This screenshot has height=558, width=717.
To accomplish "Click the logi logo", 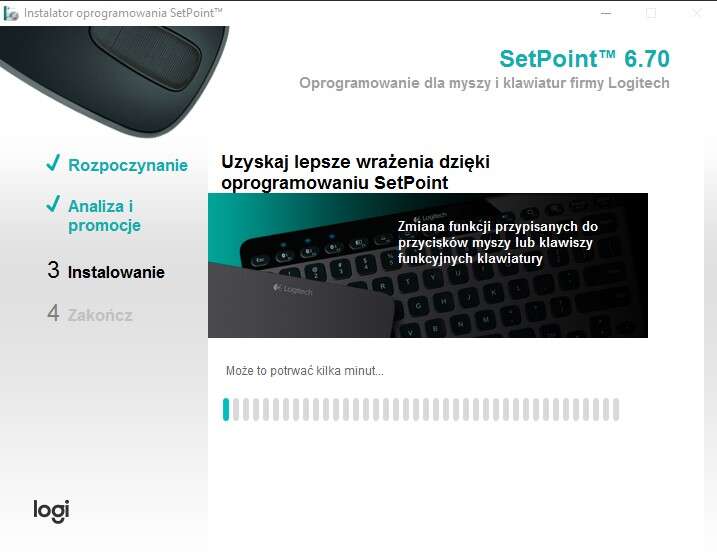I will point(51,511).
